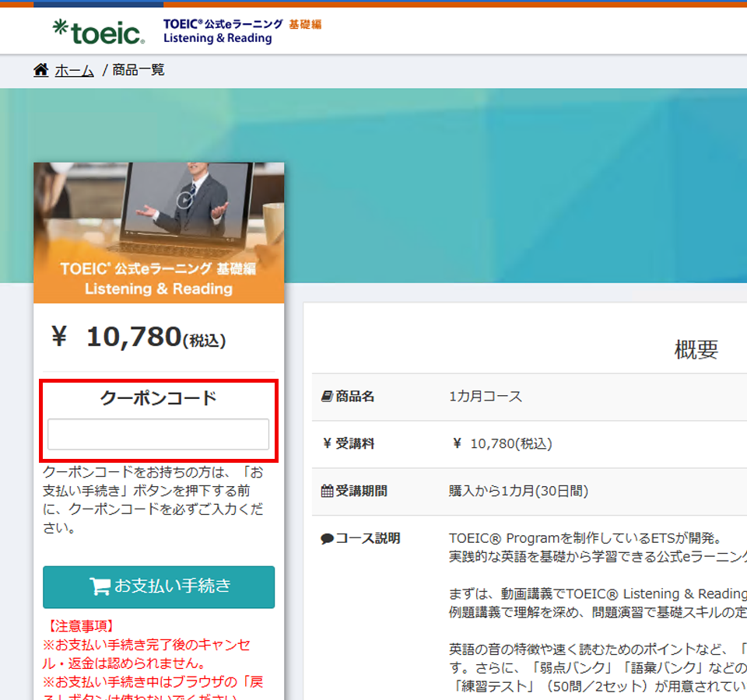Image resolution: width=747 pixels, height=700 pixels.
Task: Click the speech bubble icon beside コース説明
Action: pyautogui.click(x=327, y=539)
